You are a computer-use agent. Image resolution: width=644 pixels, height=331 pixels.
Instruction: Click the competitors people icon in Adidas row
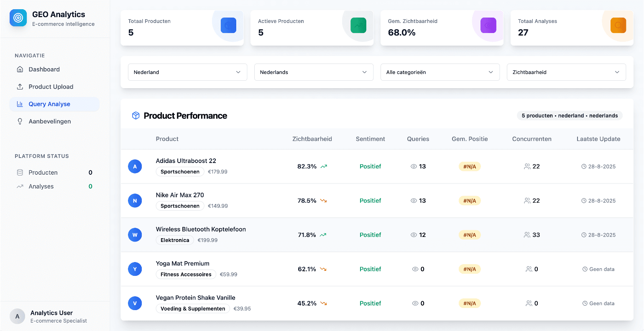click(x=527, y=166)
